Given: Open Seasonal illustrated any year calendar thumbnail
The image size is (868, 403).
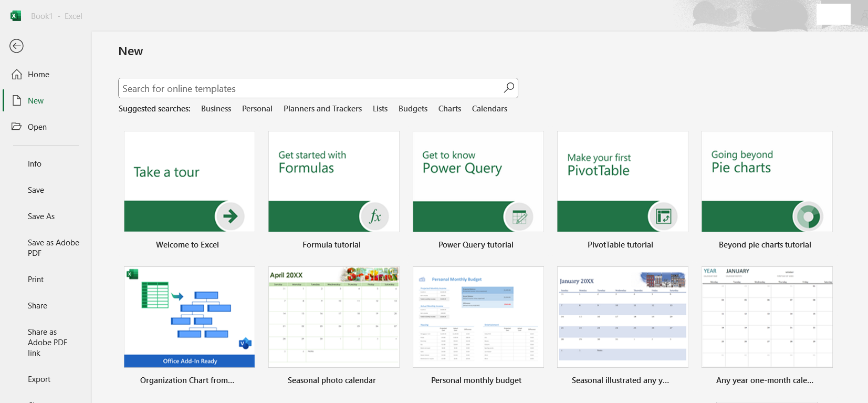Looking at the screenshot, I should [x=623, y=317].
